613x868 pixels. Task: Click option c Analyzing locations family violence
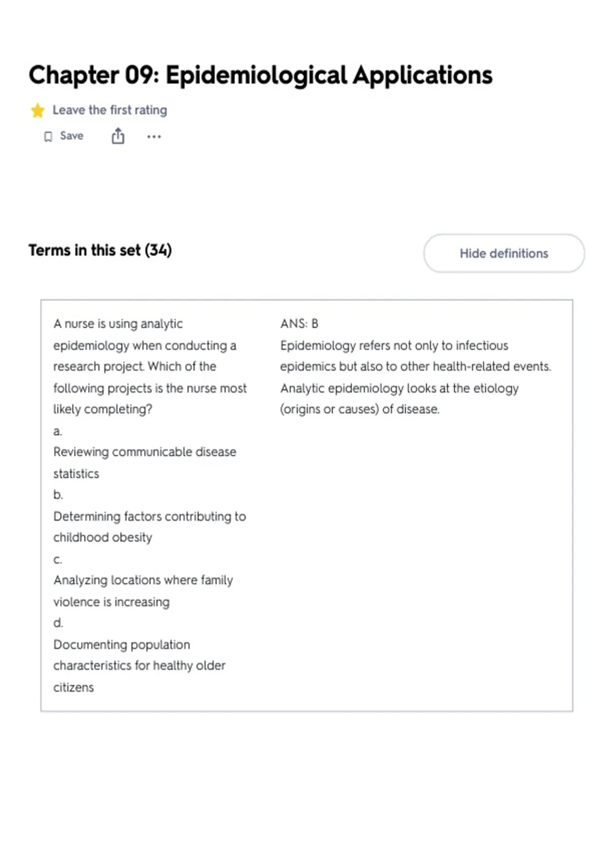pos(143,591)
